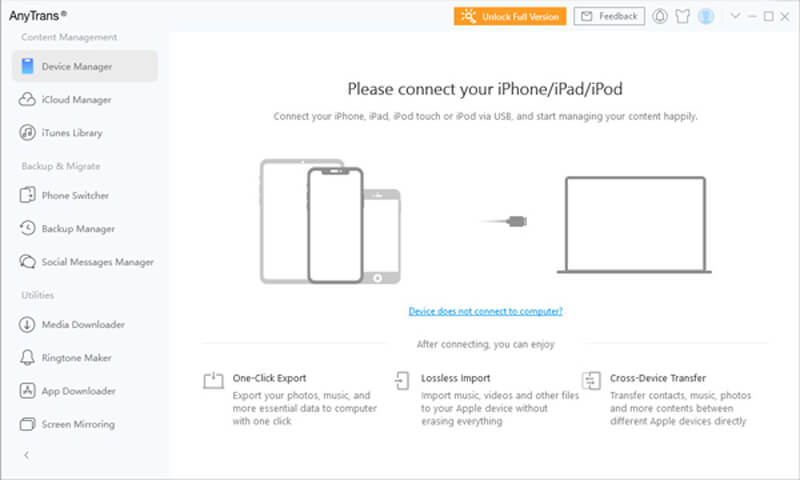This screenshot has height=480, width=800.
Task: Launch Media Downloader tool
Action: (x=85, y=324)
